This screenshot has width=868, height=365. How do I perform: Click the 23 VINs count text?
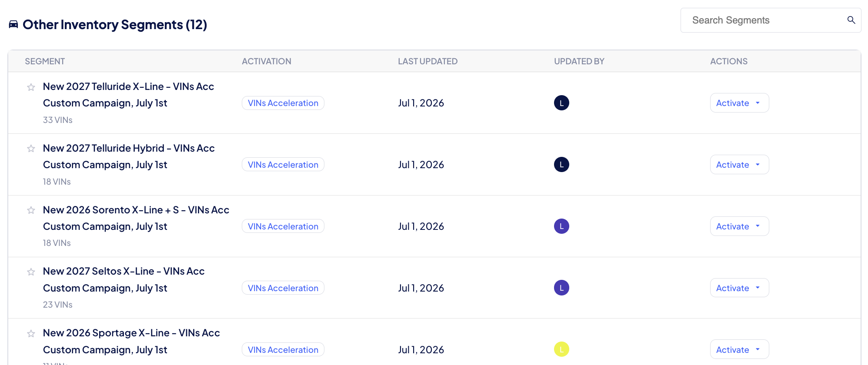point(57,305)
